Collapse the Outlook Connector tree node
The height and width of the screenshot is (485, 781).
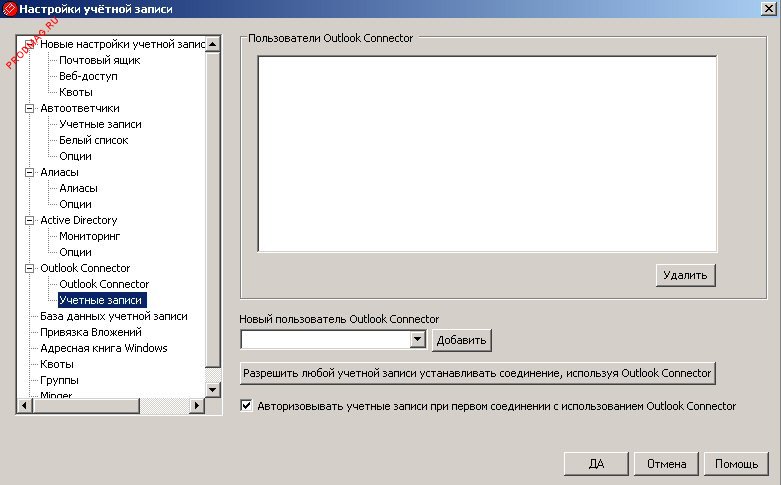click(30, 268)
